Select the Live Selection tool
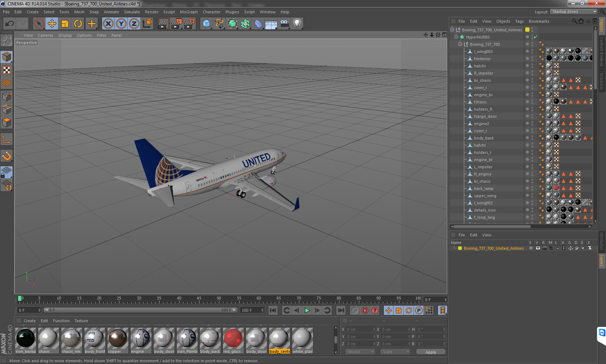The width and height of the screenshot is (606, 364). (x=39, y=24)
